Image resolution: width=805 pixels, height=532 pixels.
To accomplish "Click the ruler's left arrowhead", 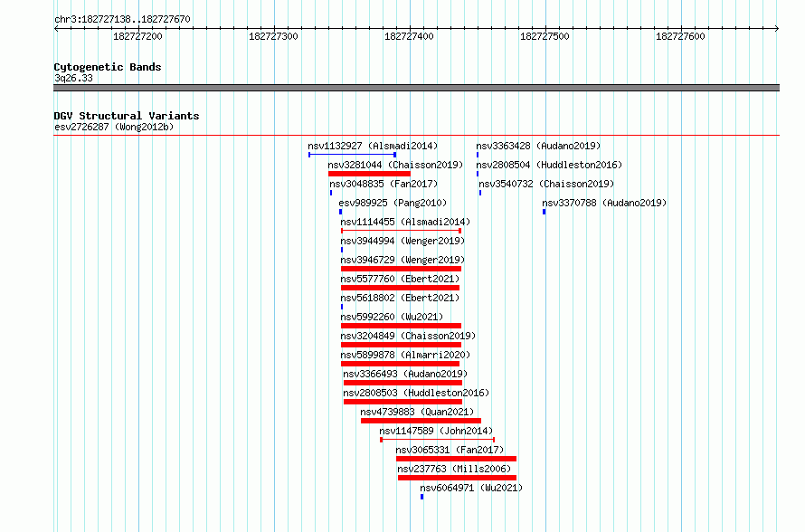I will pos(56,29).
